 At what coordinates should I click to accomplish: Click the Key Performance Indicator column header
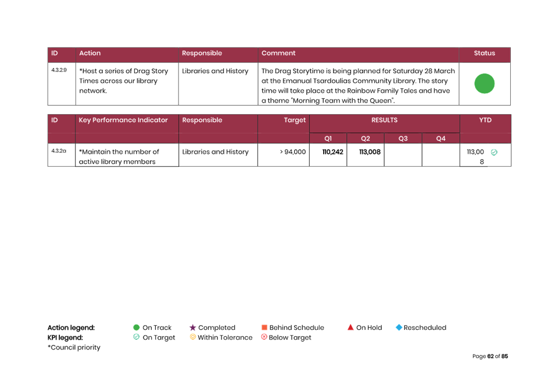123,120
